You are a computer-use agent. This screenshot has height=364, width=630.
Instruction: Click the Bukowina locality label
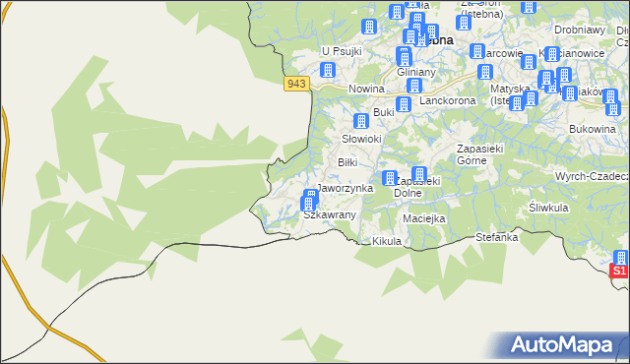pyautogui.click(x=593, y=129)
